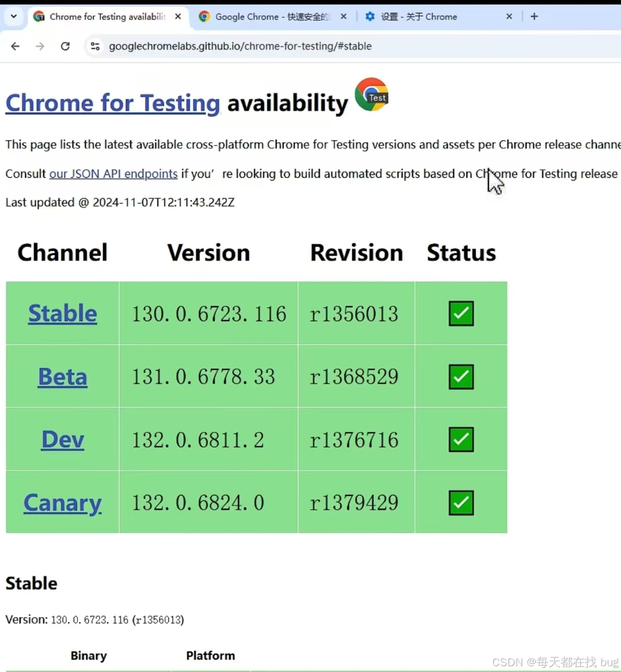Click the Beta row status checkmark
The height and width of the screenshot is (672, 621).
(x=461, y=377)
